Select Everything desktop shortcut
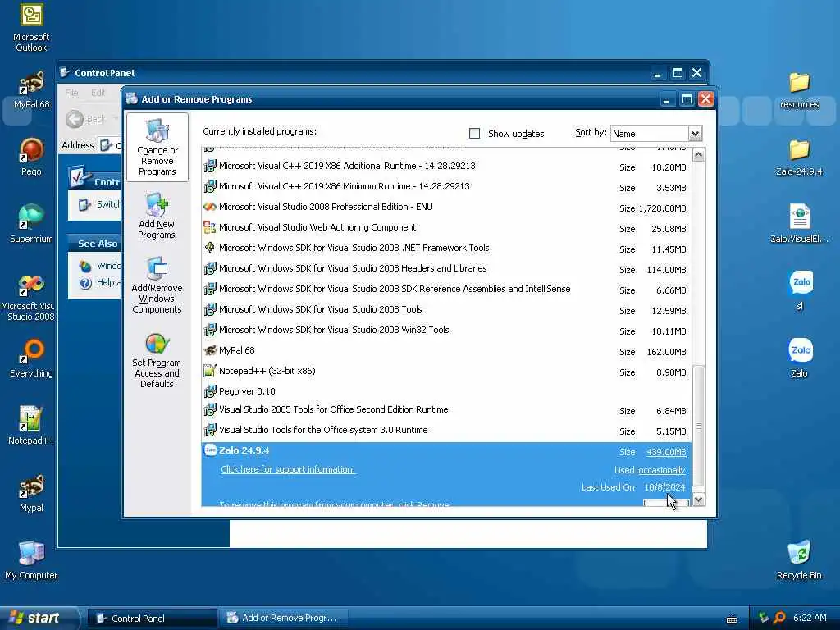 [x=31, y=359]
